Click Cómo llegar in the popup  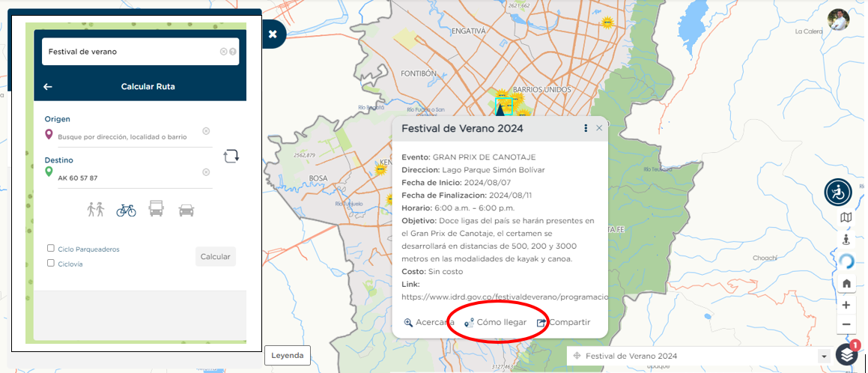click(x=496, y=322)
